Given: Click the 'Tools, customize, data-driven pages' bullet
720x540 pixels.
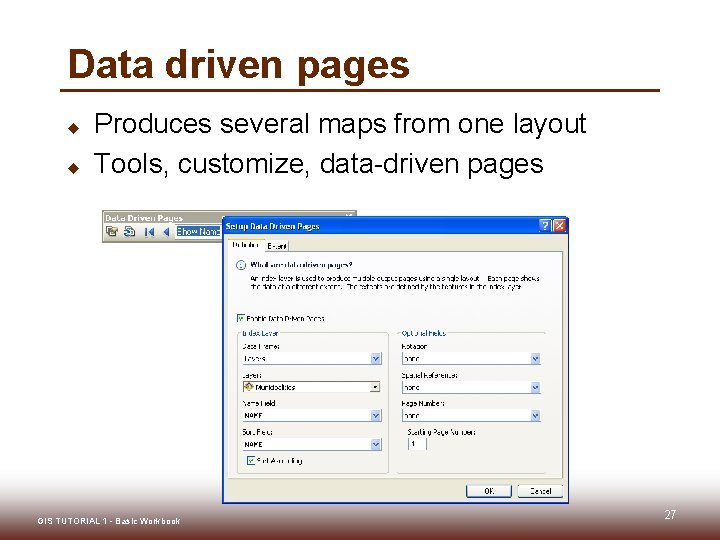Looking at the screenshot, I should (x=318, y=164).
